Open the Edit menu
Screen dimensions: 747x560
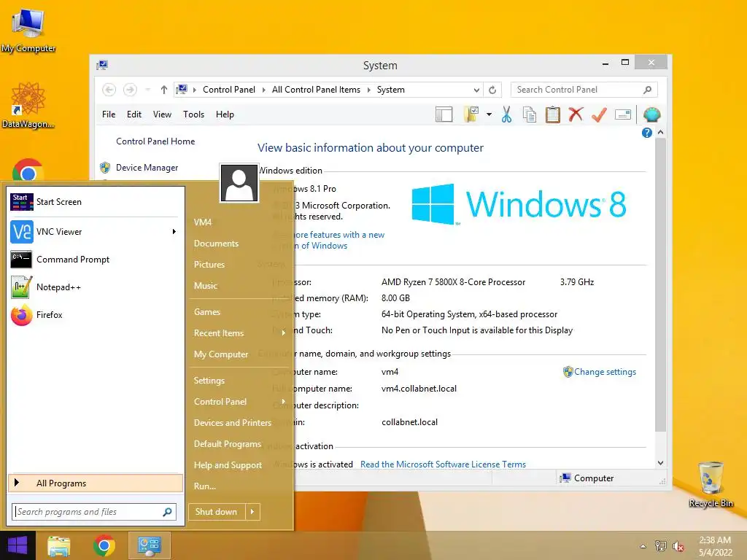pyautogui.click(x=134, y=114)
